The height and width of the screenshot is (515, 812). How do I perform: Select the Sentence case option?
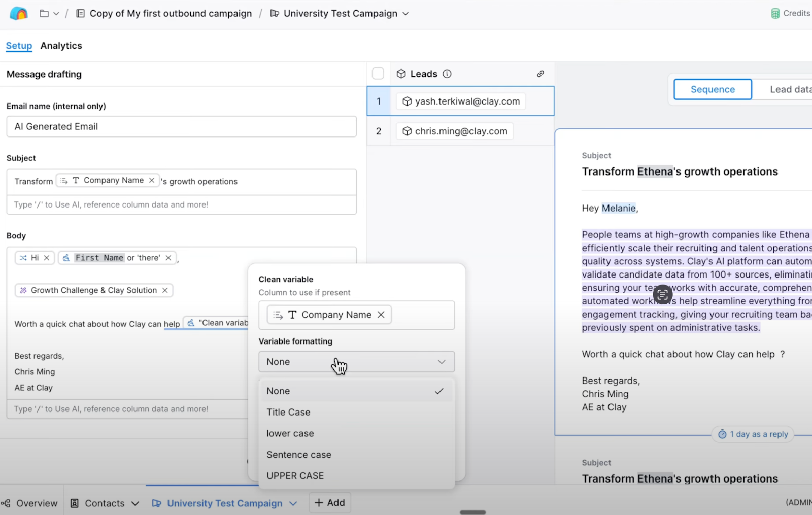tap(356, 455)
